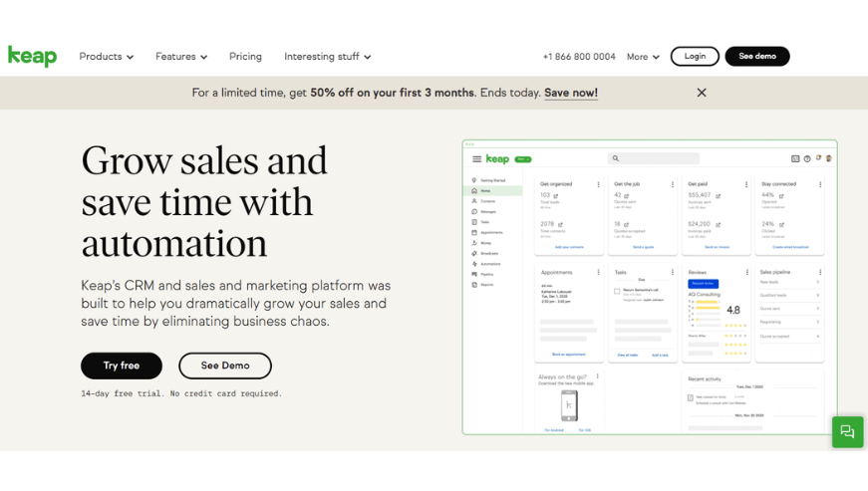Viewport: 868px width, 491px height.
Task: Open kebab menu on Stay connected card
Action: coord(820,184)
